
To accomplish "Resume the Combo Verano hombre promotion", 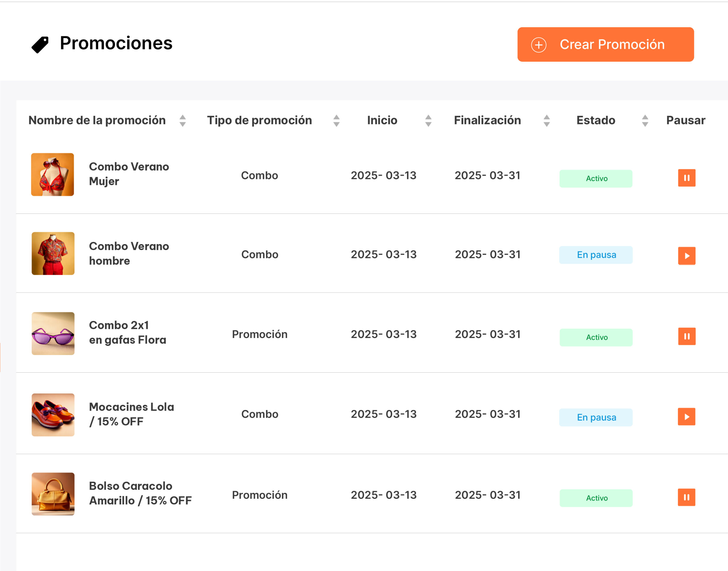I will [686, 256].
